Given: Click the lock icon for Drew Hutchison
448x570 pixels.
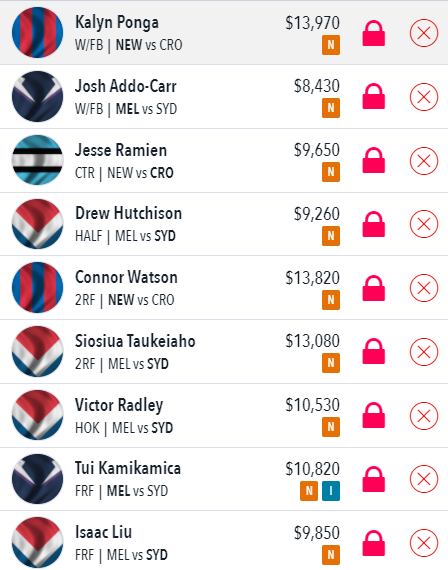Looking at the screenshot, I should tap(373, 224).
